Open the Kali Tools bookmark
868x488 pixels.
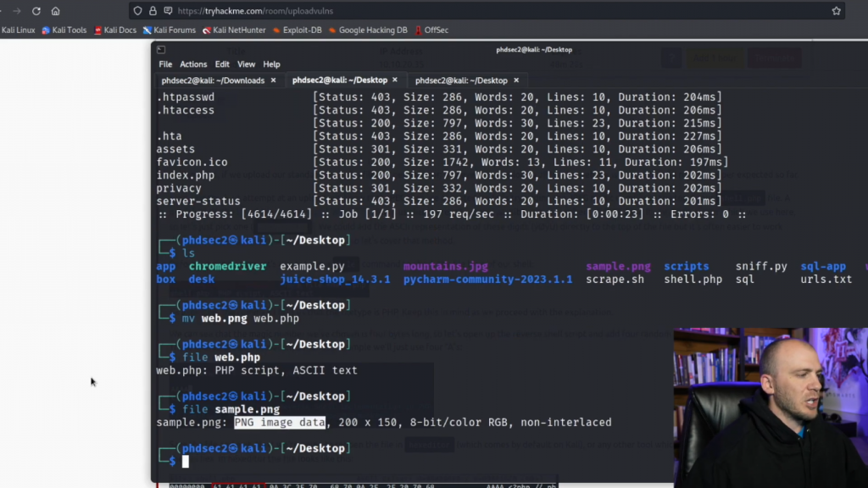(64, 30)
